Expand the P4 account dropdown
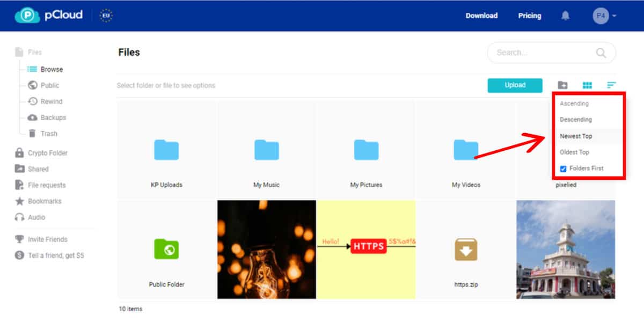 click(605, 16)
